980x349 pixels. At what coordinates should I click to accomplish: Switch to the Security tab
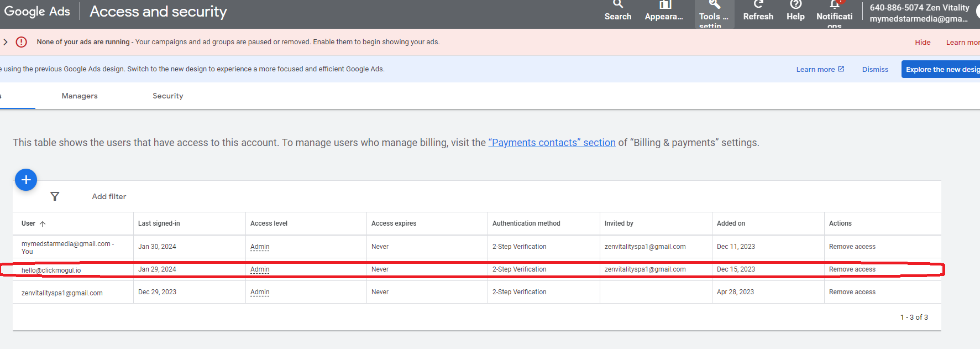point(168,96)
